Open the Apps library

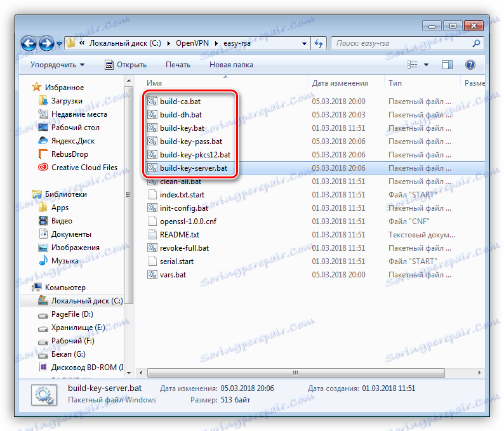pyautogui.click(x=60, y=208)
